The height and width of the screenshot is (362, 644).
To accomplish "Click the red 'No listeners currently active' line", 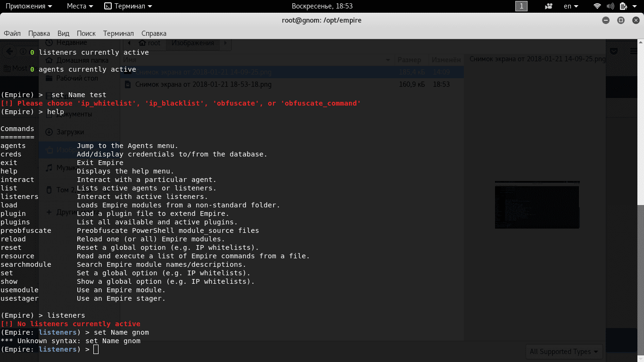I will click(70, 324).
